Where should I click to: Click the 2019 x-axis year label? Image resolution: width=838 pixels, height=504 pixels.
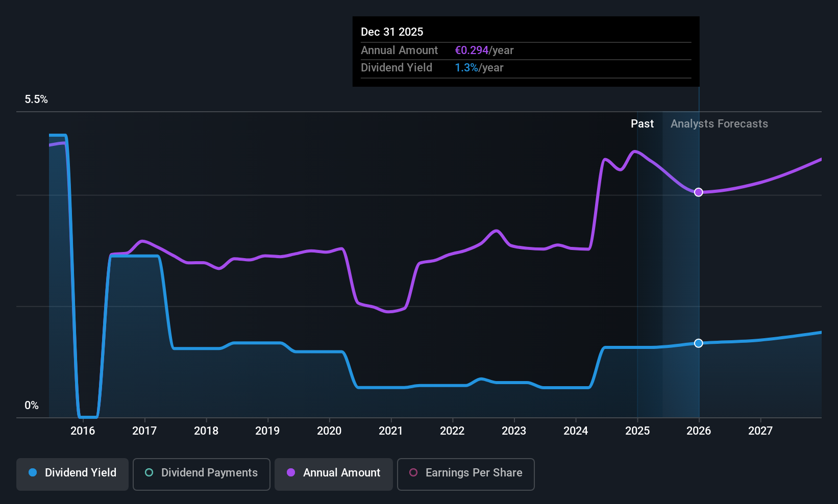coord(267,431)
